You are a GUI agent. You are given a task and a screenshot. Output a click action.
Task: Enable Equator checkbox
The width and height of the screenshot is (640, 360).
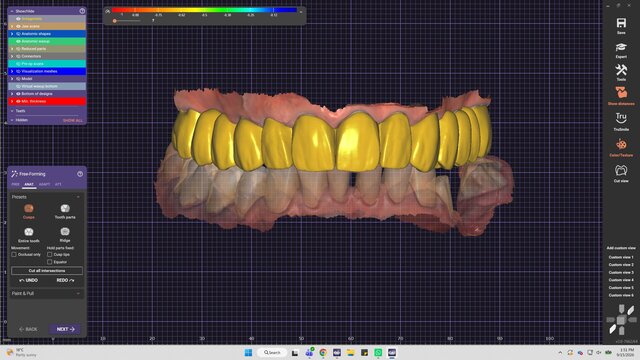50,262
